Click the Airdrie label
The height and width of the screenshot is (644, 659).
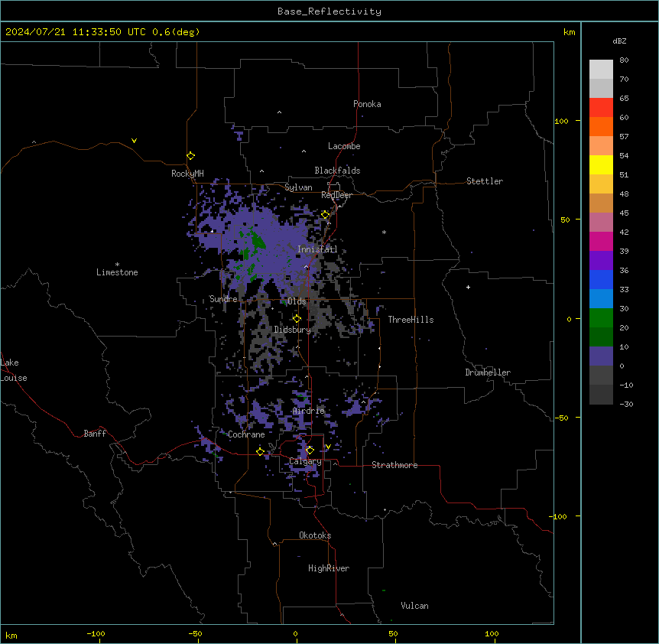[309, 411]
